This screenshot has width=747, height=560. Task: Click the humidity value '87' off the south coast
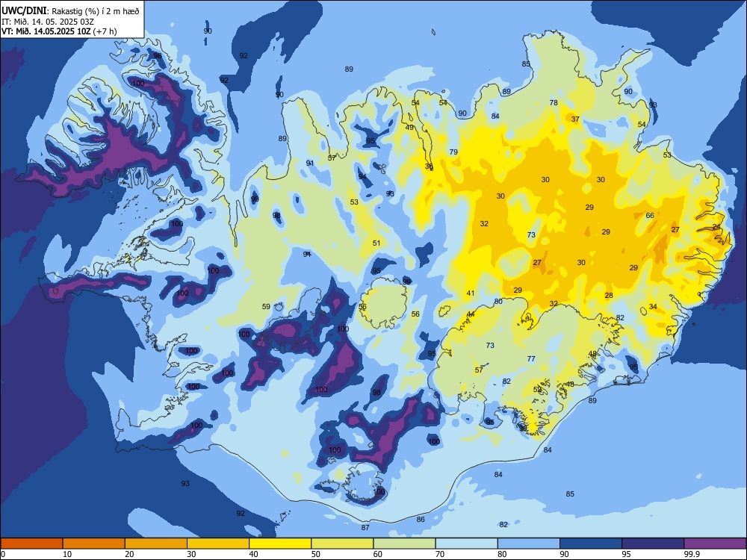(x=365, y=527)
